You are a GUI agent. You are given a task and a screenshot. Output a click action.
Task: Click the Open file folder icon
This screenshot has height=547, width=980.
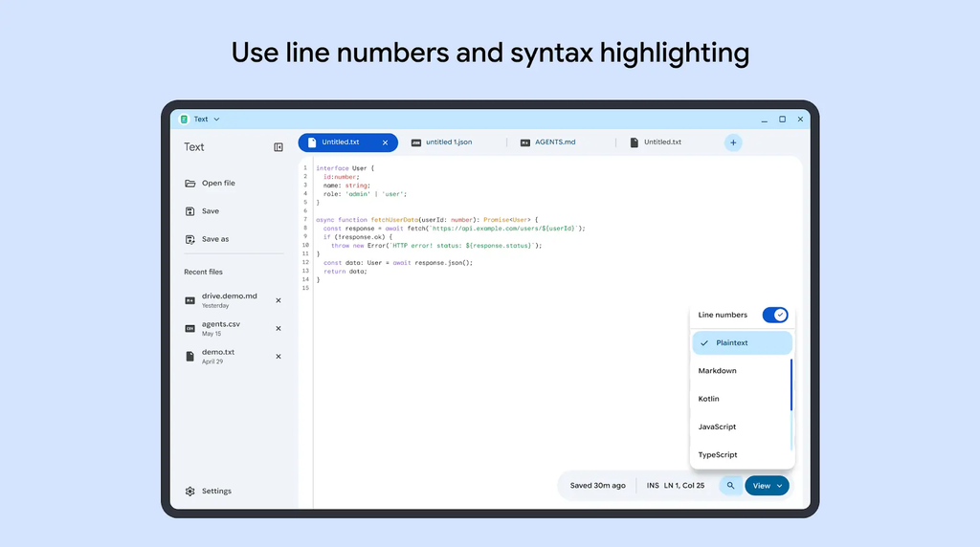[x=190, y=184]
